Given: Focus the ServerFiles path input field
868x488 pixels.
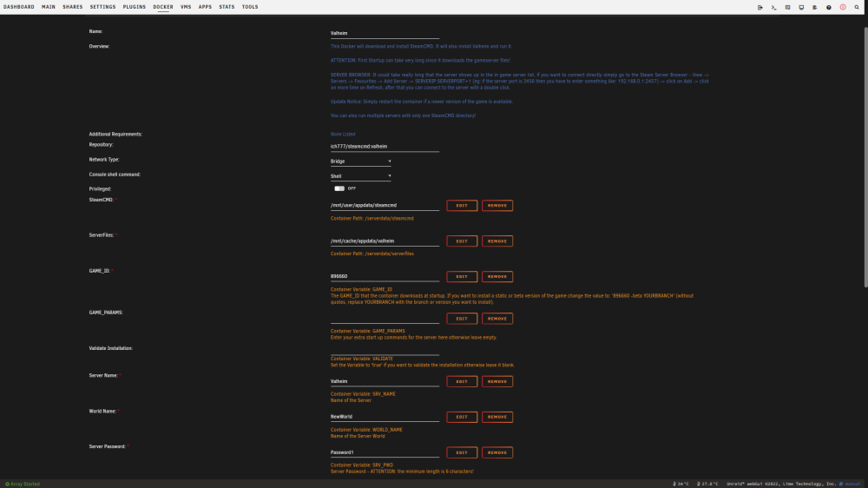Looking at the screenshot, I should pyautogui.click(x=385, y=241).
